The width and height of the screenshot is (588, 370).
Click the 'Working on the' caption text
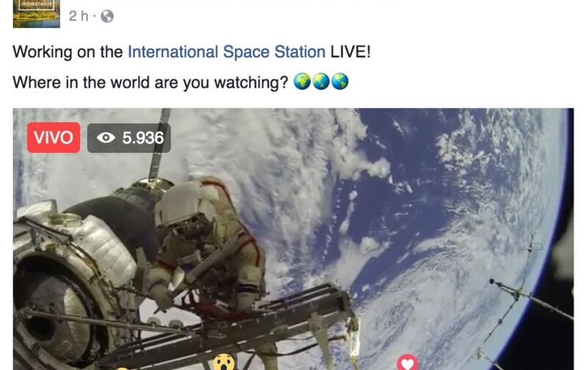coord(68,51)
